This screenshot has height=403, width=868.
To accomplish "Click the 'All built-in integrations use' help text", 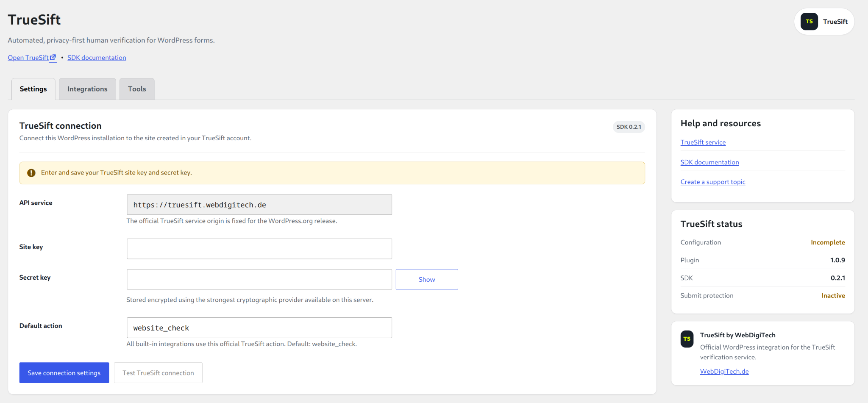I will tap(242, 344).
